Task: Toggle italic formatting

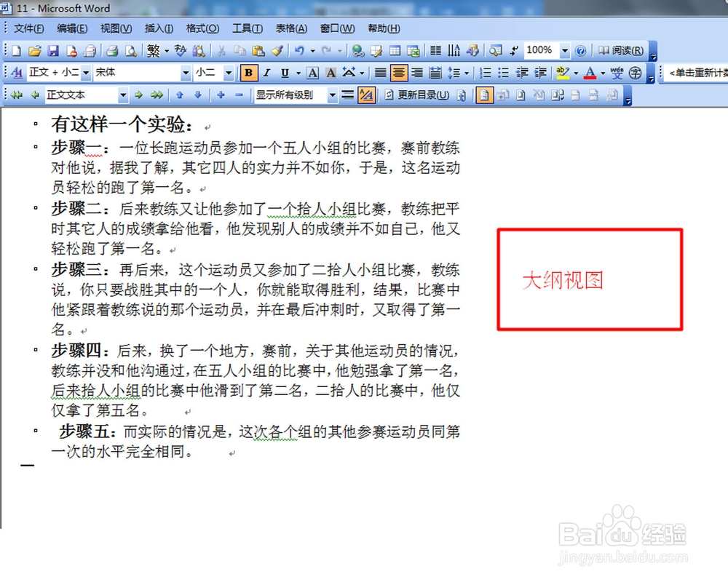Action: [266, 73]
